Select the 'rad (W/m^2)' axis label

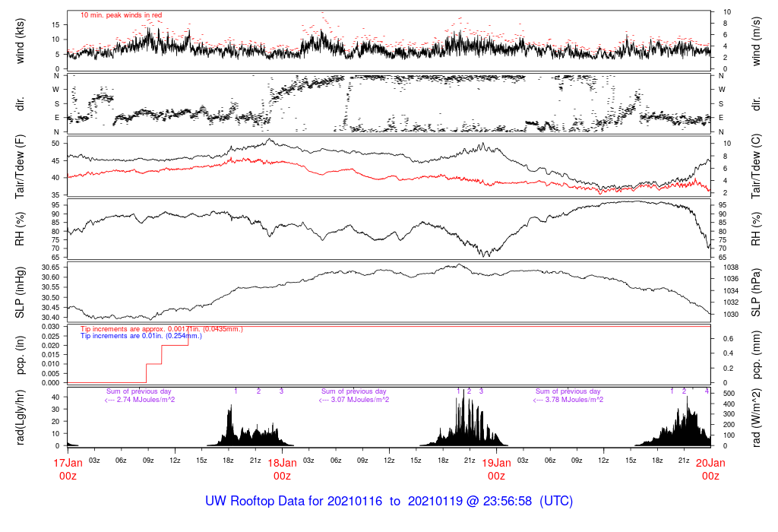tap(756, 417)
